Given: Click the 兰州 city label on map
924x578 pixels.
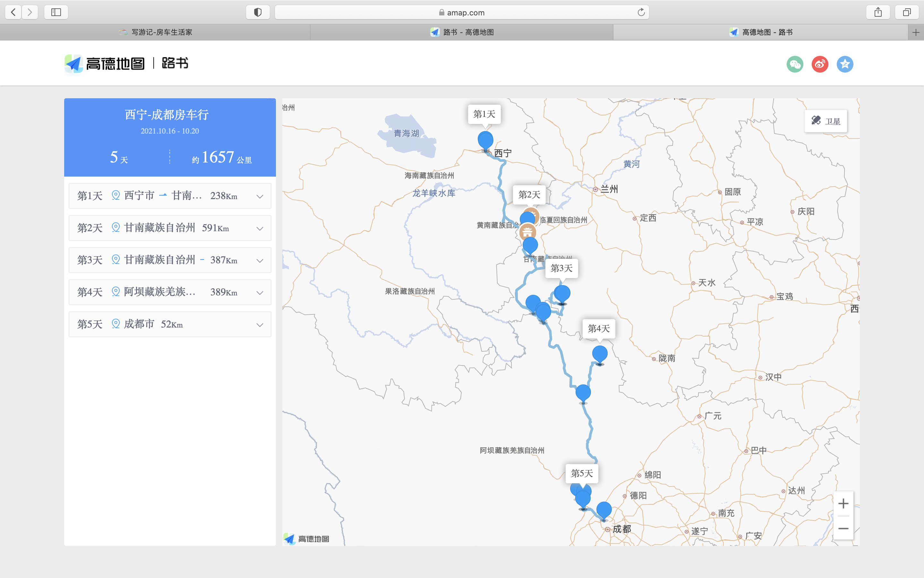Looking at the screenshot, I should point(609,189).
